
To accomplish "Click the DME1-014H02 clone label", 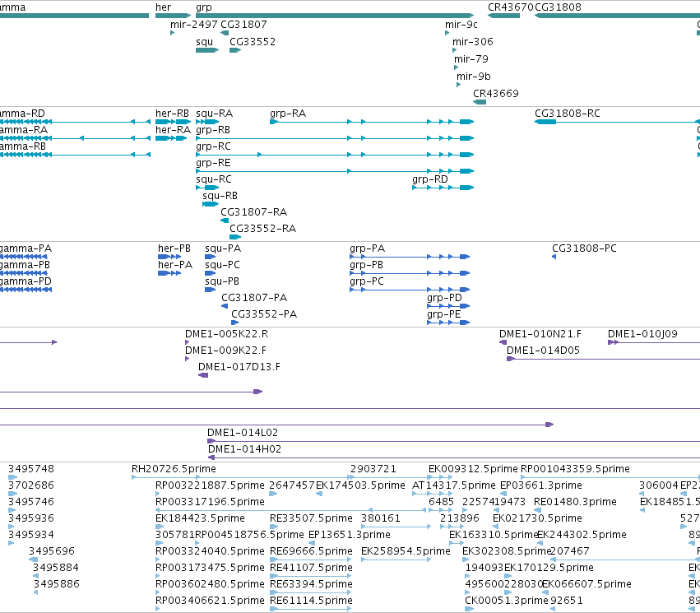I will click(x=244, y=449).
